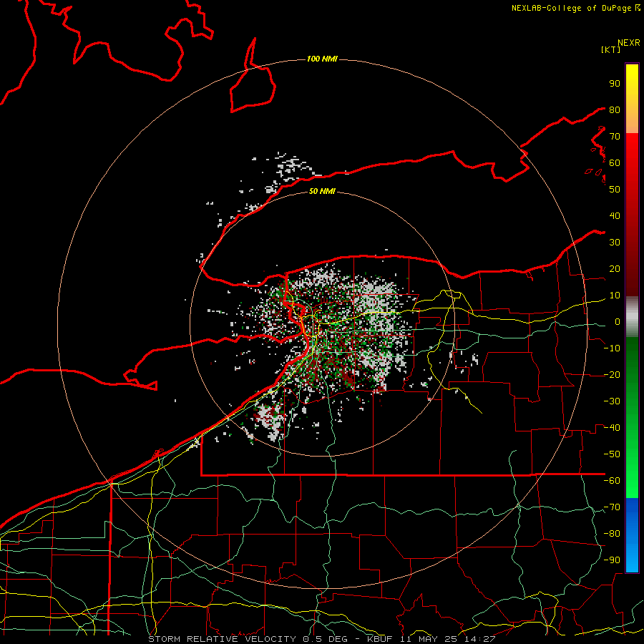This screenshot has width=644, height=644.
Task: Click the 20 knots scale label
Action: (x=615, y=268)
